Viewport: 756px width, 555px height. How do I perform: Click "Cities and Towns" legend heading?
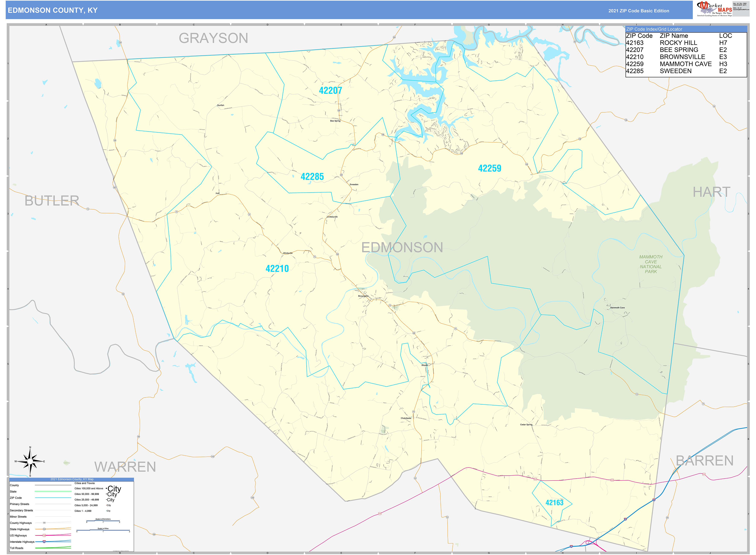[84, 483]
